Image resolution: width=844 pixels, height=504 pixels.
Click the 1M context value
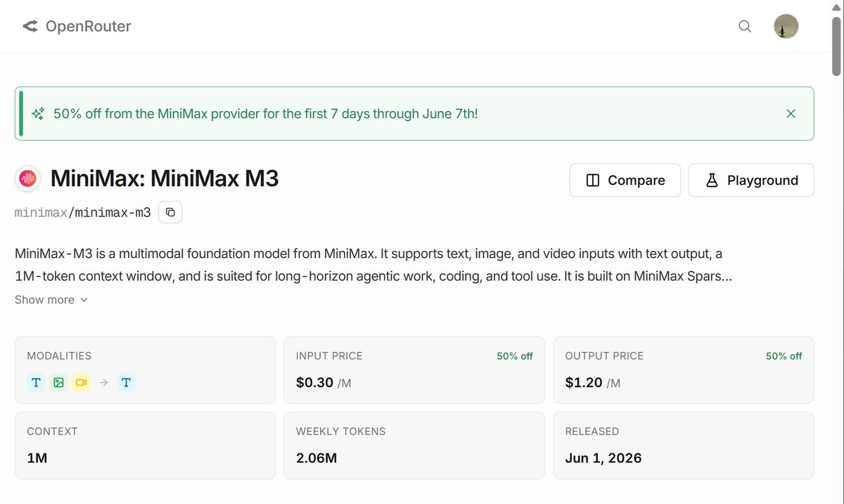[37, 458]
